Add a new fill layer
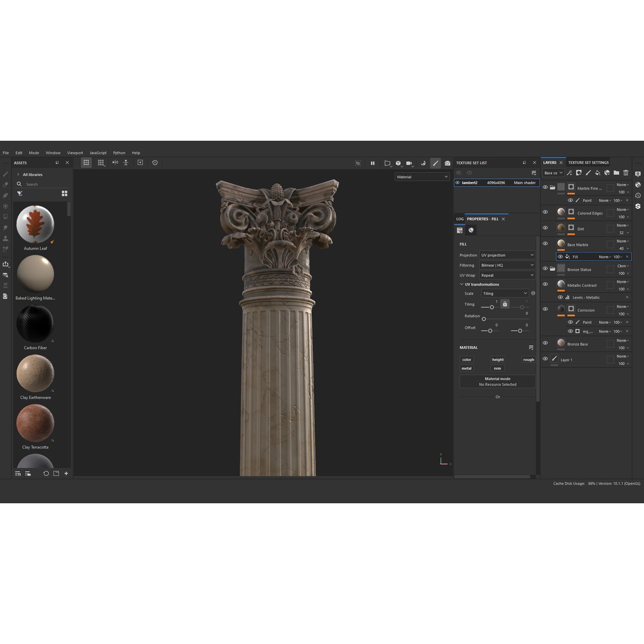Image resolution: width=644 pixels, height=644 pixels. (598, 172)
